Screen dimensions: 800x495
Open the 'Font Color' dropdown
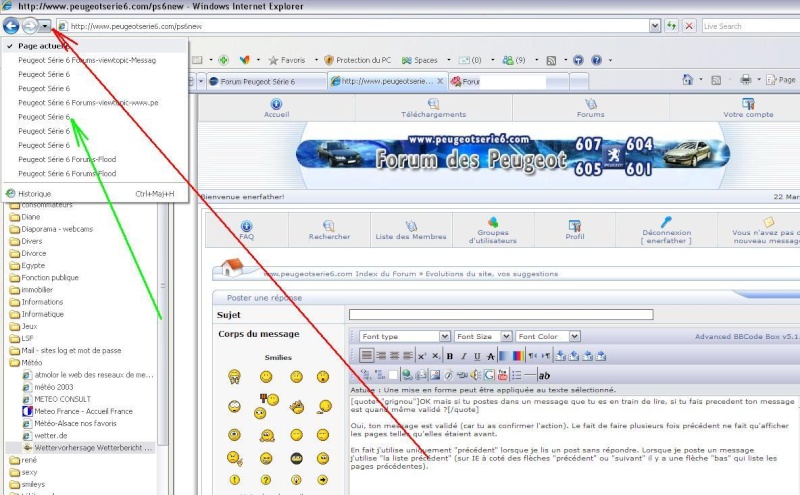coord(547,336)
